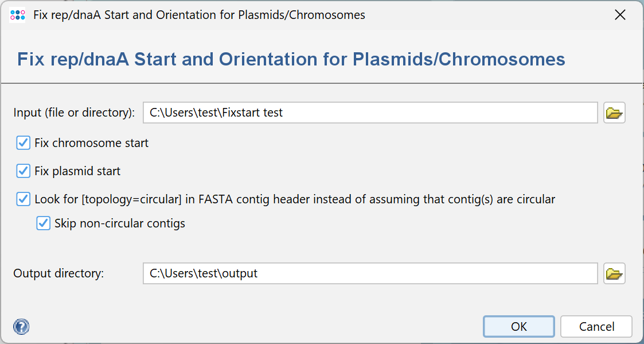The width and height of the screenshot is (644, 344).
Task: Click the "Fix plasmid start" label text
Action: tap(77, 171)
